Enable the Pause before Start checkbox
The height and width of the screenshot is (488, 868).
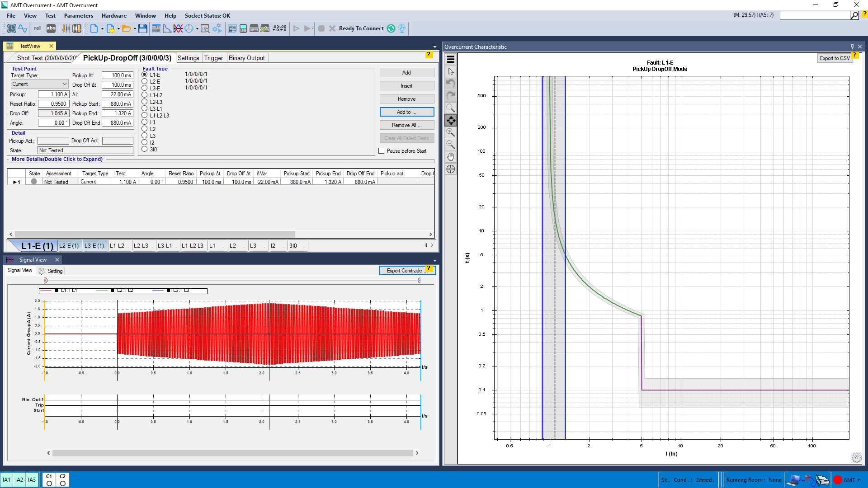click(x=382, y=151)
